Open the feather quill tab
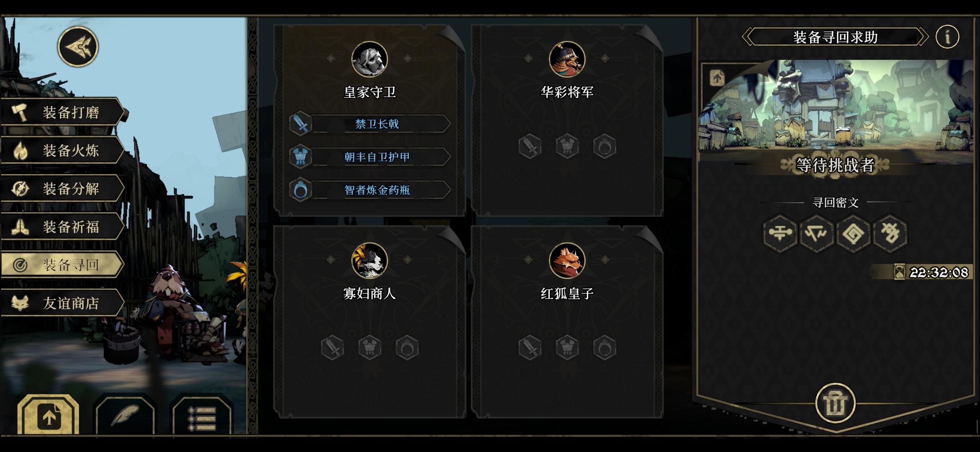Image resolution: width=980 pixels, height=452 pixels. [x=124, y=416]
